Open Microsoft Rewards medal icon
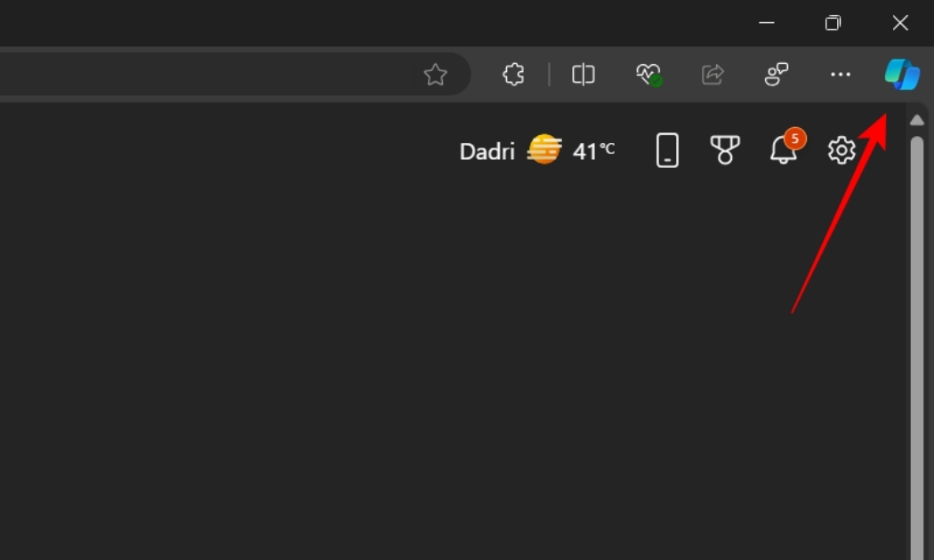Screen dimensions: 934x560 point(724,150)
